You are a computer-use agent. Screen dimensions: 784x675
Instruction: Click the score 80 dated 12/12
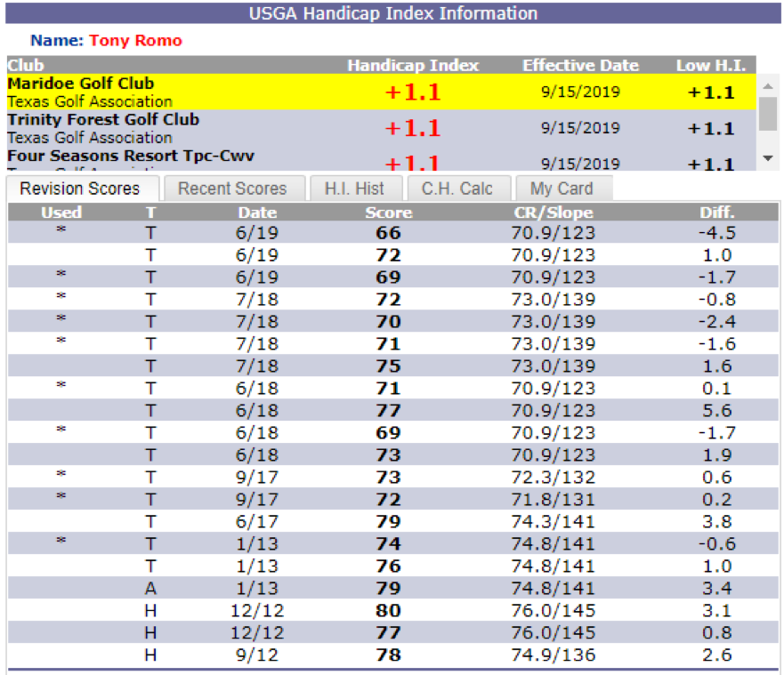point(388,611)
